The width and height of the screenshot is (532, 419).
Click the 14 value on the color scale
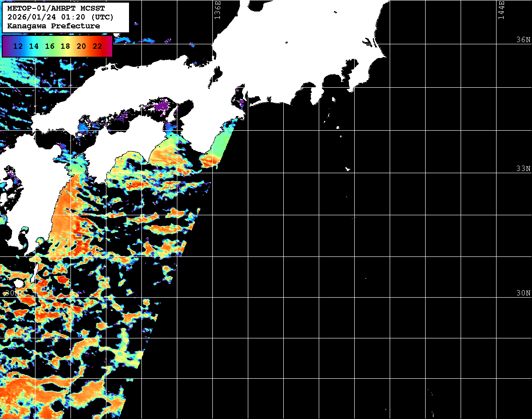point(34,46)
